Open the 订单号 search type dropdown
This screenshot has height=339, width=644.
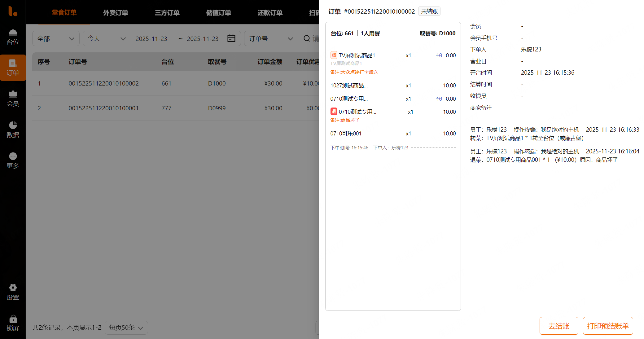click(x=270, y=39)
